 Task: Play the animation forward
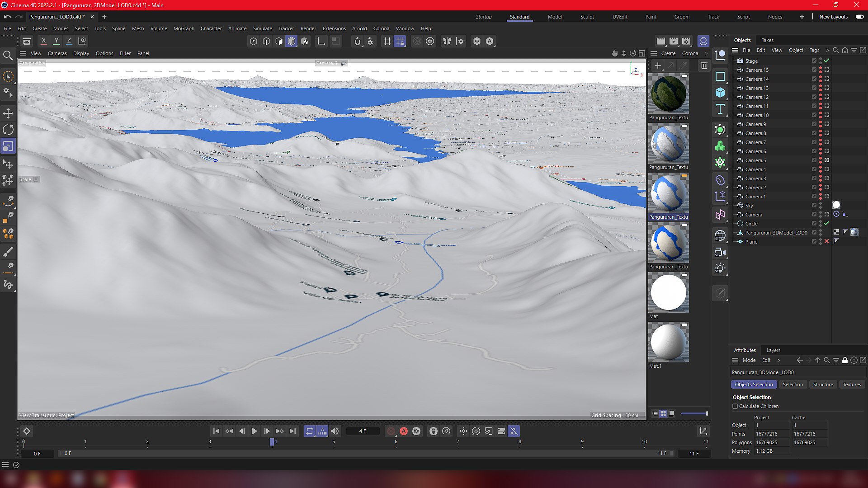(254, 431)
